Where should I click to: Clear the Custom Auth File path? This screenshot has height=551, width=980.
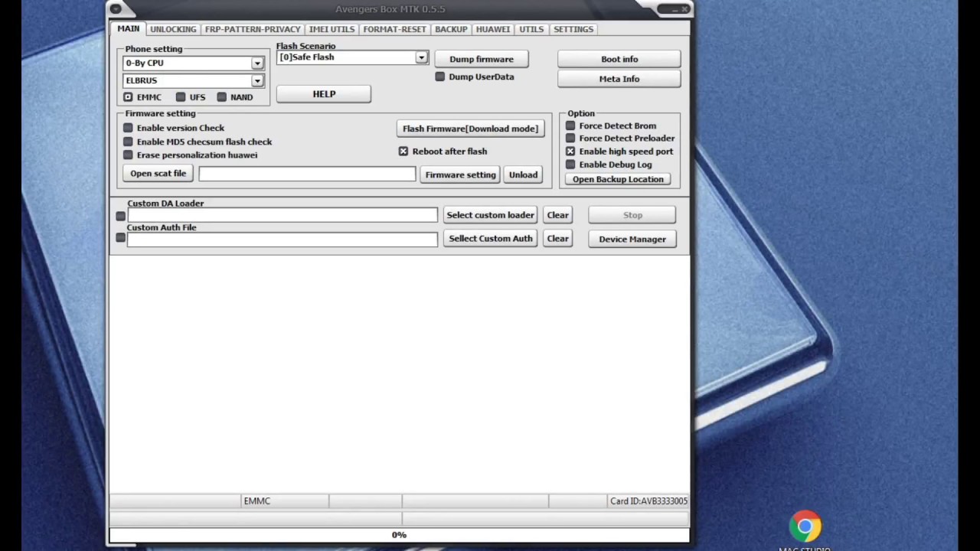(558, 239)
